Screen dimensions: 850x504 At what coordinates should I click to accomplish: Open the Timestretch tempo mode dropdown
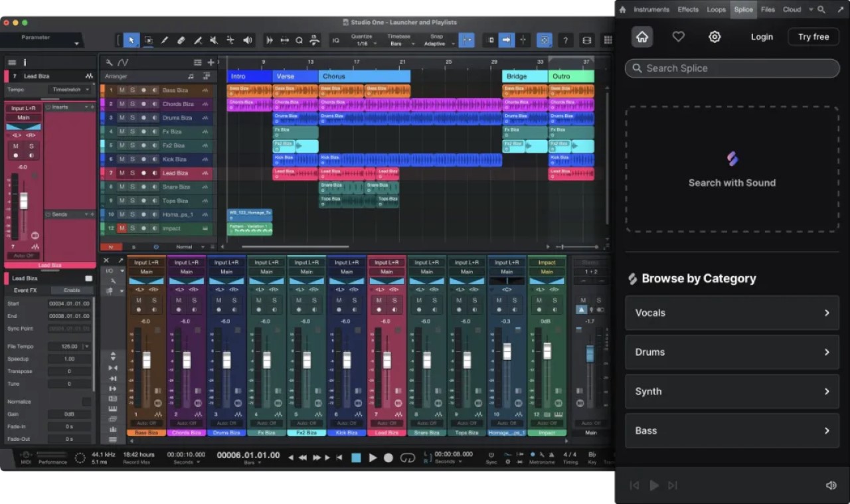pos(69,89)
